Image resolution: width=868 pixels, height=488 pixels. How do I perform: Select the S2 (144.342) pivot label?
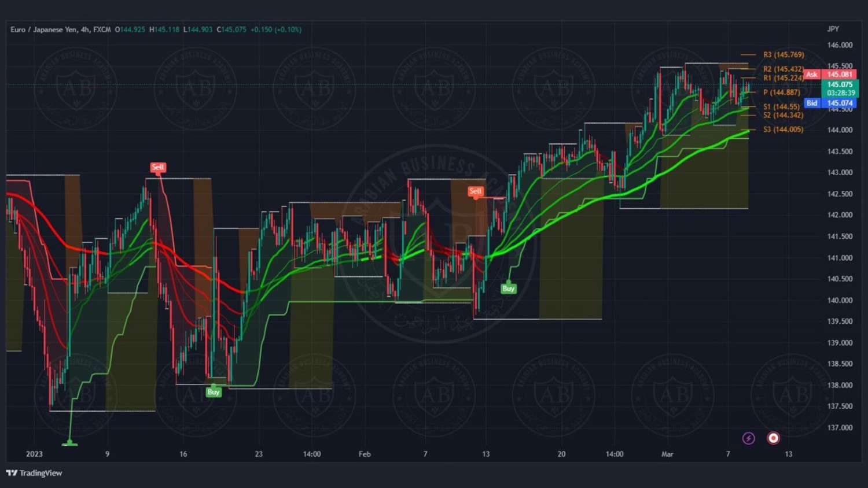tap(784, 115)
